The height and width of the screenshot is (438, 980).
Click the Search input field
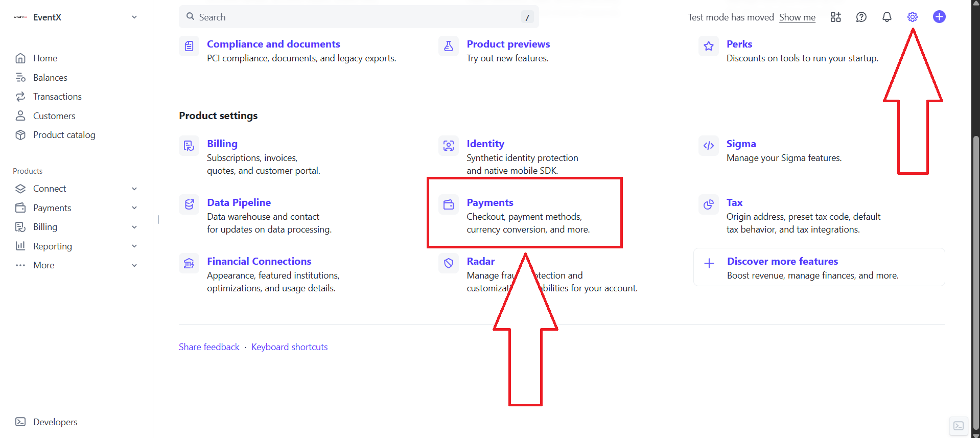(x=359, y=17)
